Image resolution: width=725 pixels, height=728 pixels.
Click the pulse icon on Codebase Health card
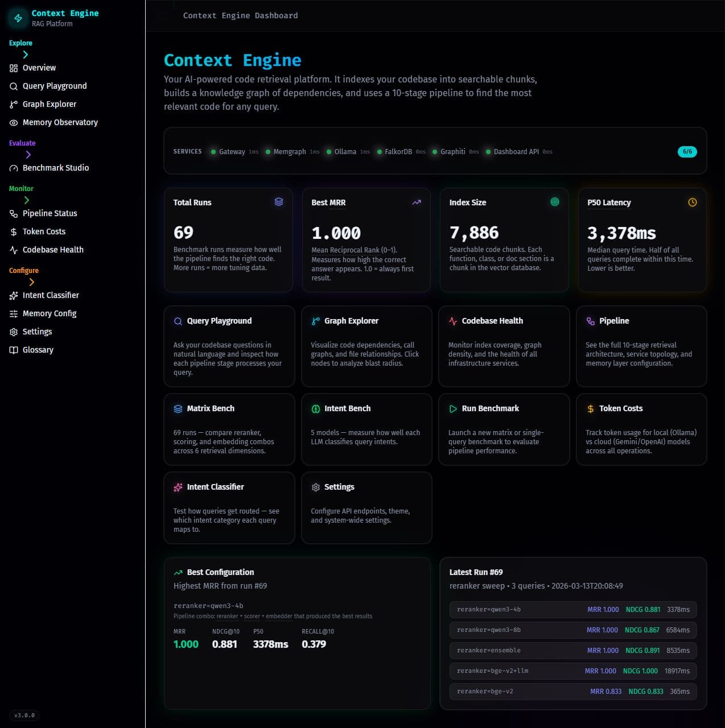coord(453,321)
